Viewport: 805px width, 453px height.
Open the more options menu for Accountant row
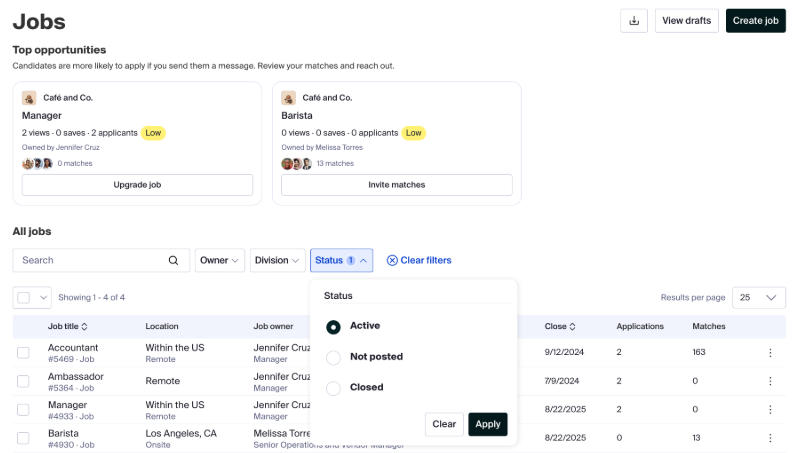pos(770,352)
